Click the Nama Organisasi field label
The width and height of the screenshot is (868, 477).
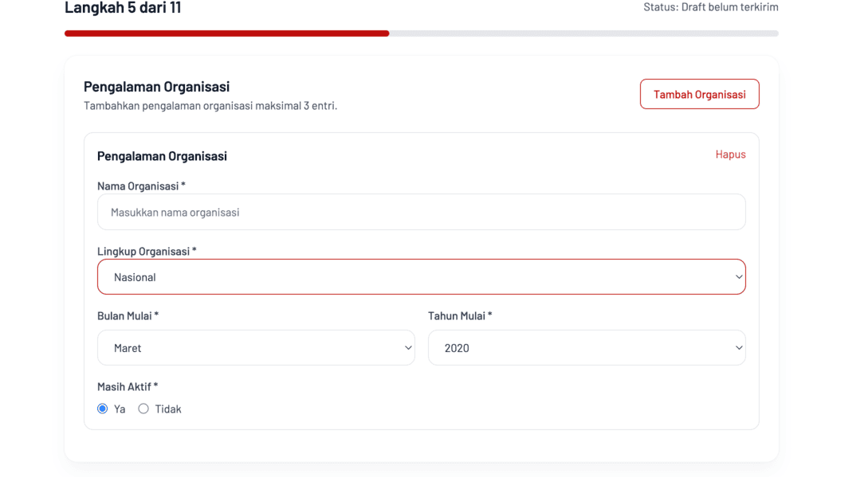pyautogui.click(x=140, y=186)
